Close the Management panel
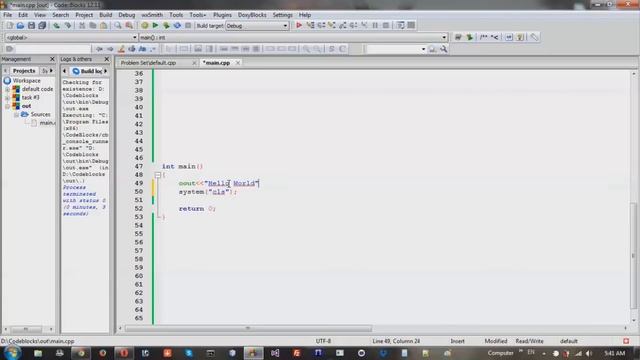The image size is (640, 360). pyautogui.click(x=52, y=59)
